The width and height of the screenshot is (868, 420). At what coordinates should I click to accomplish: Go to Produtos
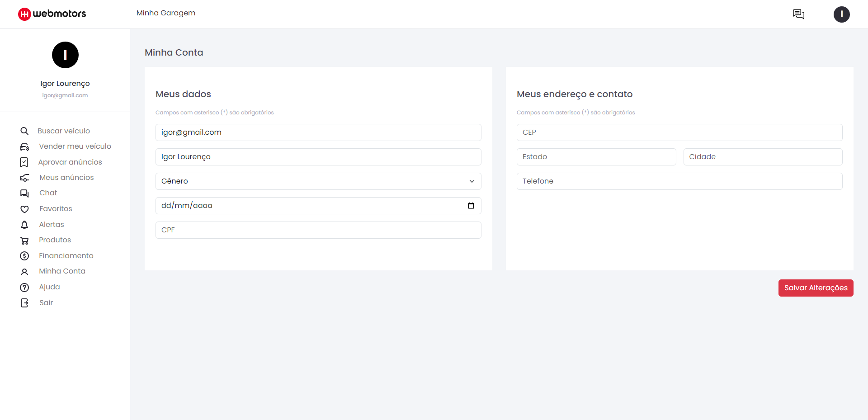pyautogui.click(x=55, y=240)
